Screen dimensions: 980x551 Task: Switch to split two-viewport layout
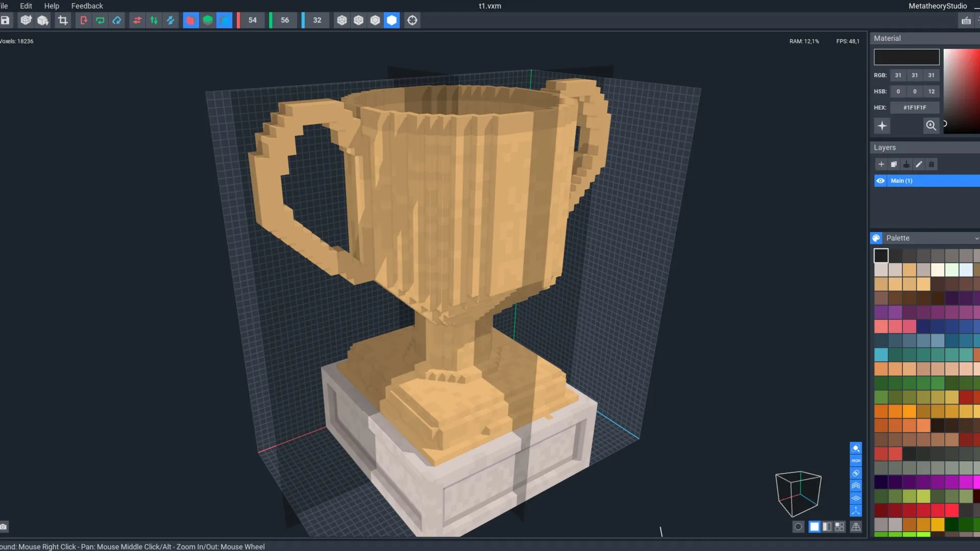(827, 527)
